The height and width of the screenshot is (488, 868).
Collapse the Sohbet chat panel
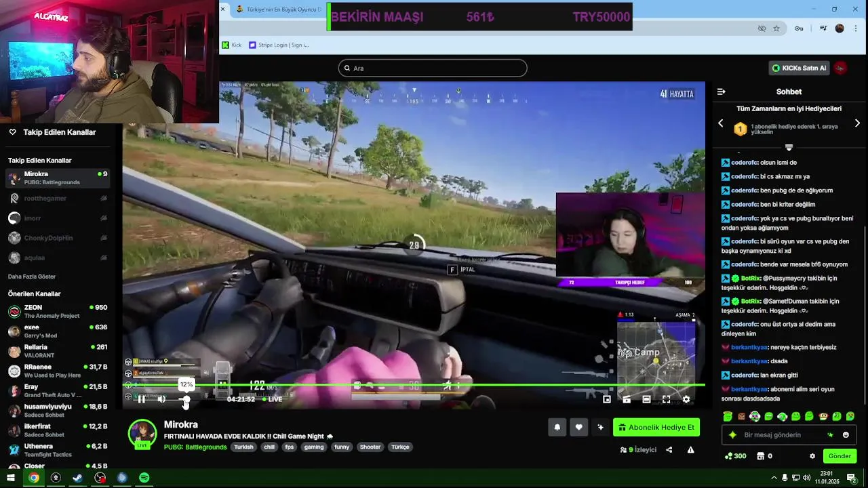click(722, 91)
